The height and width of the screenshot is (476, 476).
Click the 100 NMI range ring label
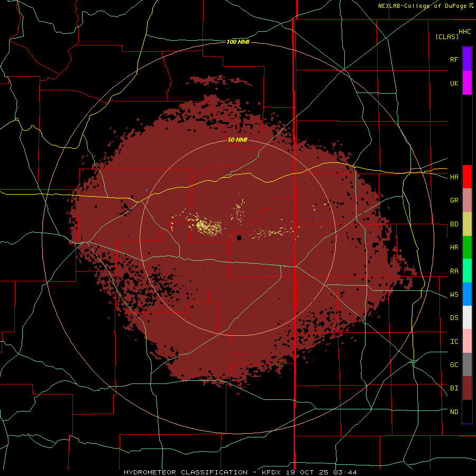[238, 42]
